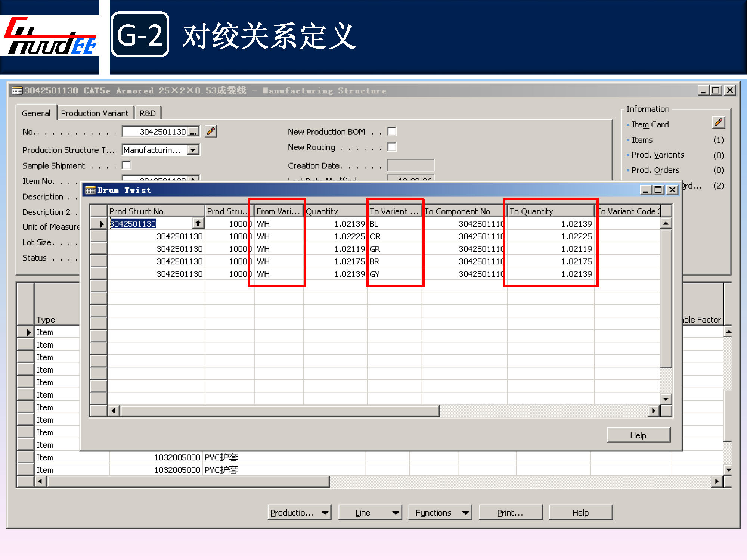Switch to the Production Variant tab
The height and width of the screenshot is (560, 747).
(x=94, y=113)
